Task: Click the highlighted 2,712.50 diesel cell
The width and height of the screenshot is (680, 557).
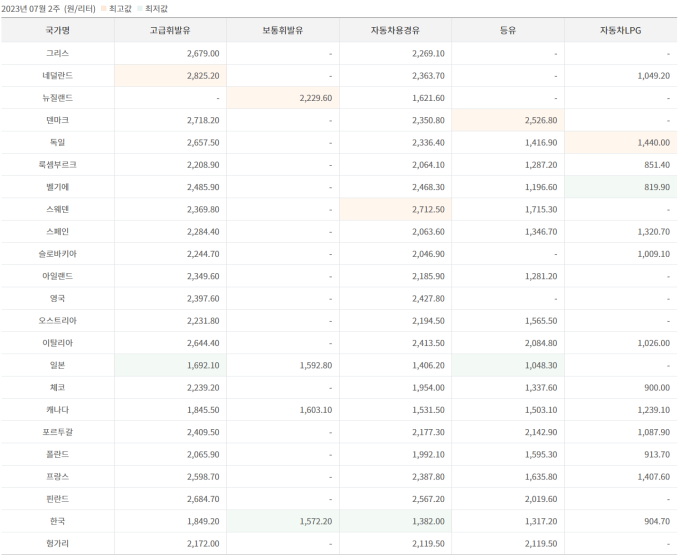Action: (x=396, y=209)
